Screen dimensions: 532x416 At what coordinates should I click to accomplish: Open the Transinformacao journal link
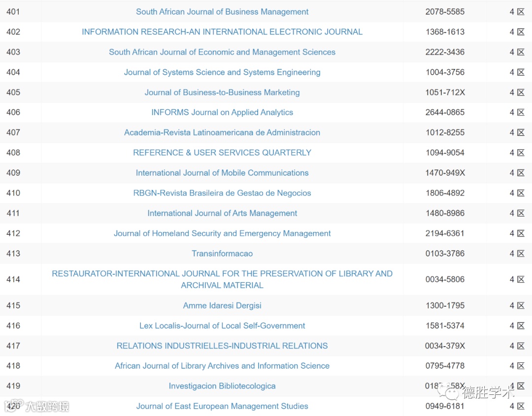[222, 254]
